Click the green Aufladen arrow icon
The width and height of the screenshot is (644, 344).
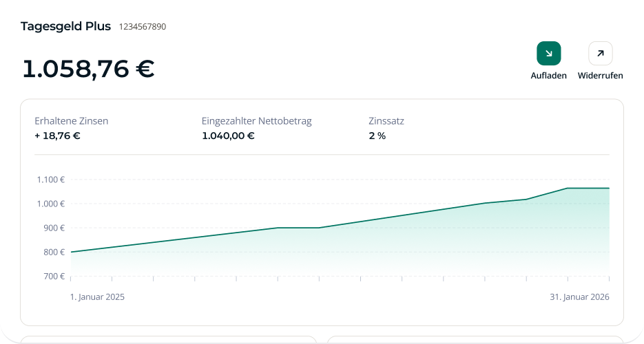click(548, 53)
